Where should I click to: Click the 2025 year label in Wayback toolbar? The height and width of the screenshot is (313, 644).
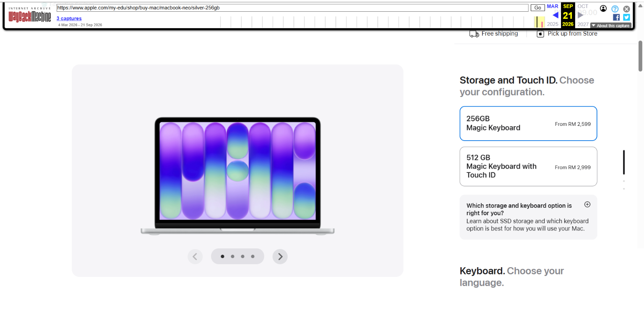click(553, 24)
